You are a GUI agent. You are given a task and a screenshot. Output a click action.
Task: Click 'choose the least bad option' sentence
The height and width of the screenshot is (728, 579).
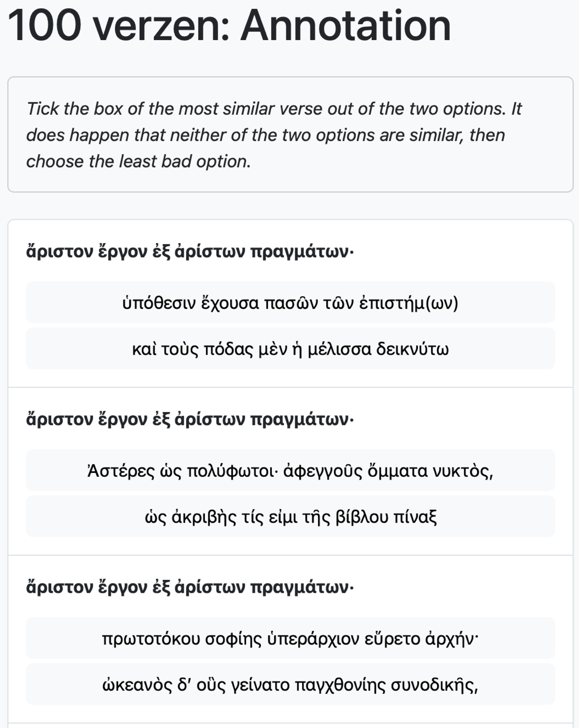pyautogui.click(x=138, y=161)
